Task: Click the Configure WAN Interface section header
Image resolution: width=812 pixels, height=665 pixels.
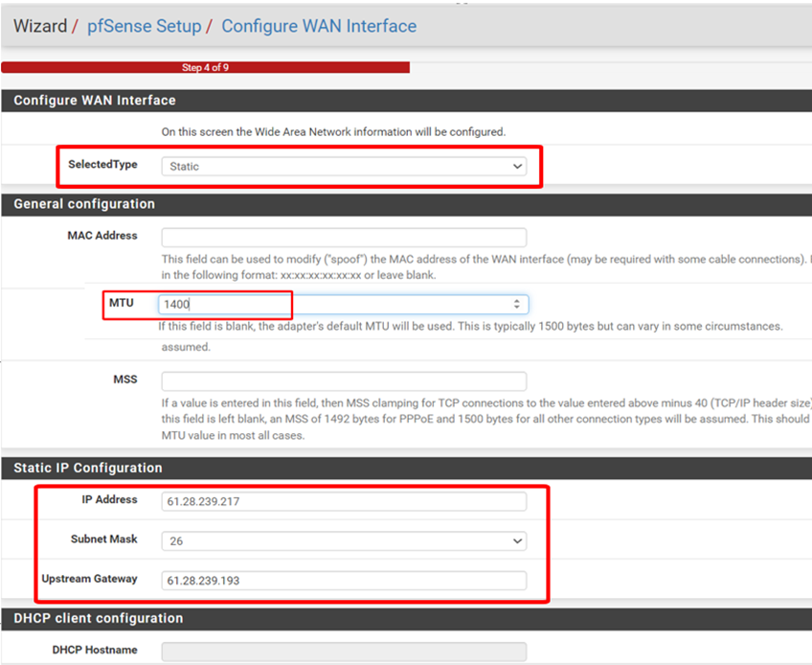Action: point(95,101)
